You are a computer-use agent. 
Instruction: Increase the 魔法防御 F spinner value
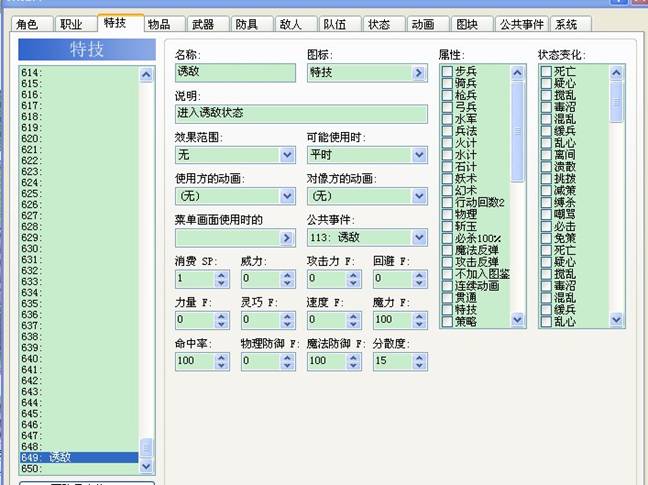[353, 357]
